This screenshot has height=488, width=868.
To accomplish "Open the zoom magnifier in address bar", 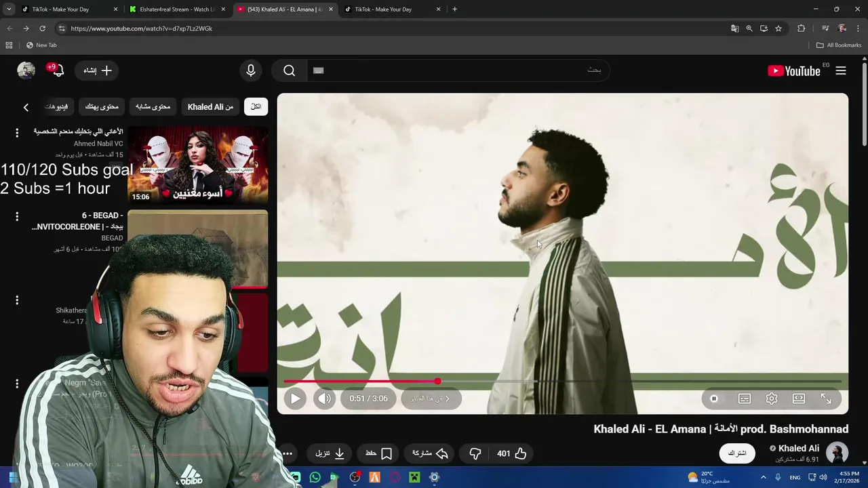I will pos(749,28).
